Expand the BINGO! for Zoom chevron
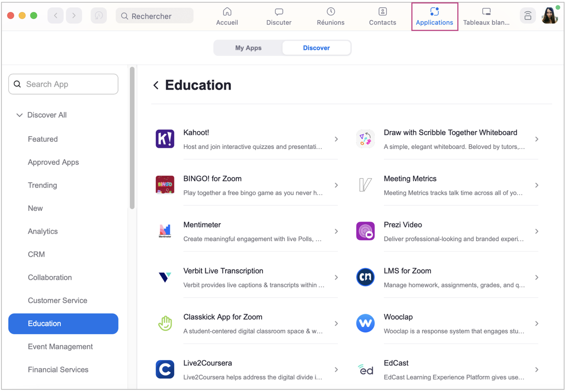 (x=336, y=185)
